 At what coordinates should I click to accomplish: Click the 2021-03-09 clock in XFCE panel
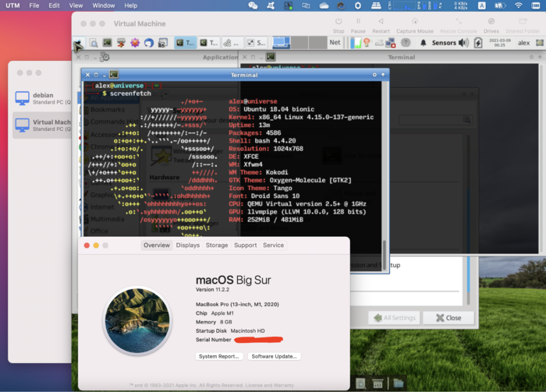coord(500,43)
